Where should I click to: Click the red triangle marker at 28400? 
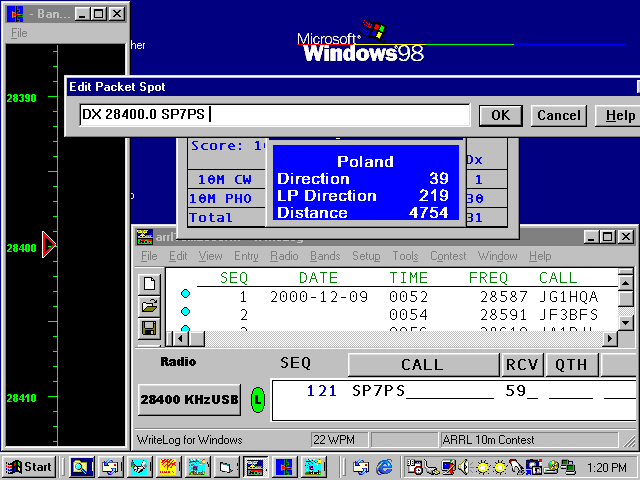pyautogui.click(x=49, y=244)
